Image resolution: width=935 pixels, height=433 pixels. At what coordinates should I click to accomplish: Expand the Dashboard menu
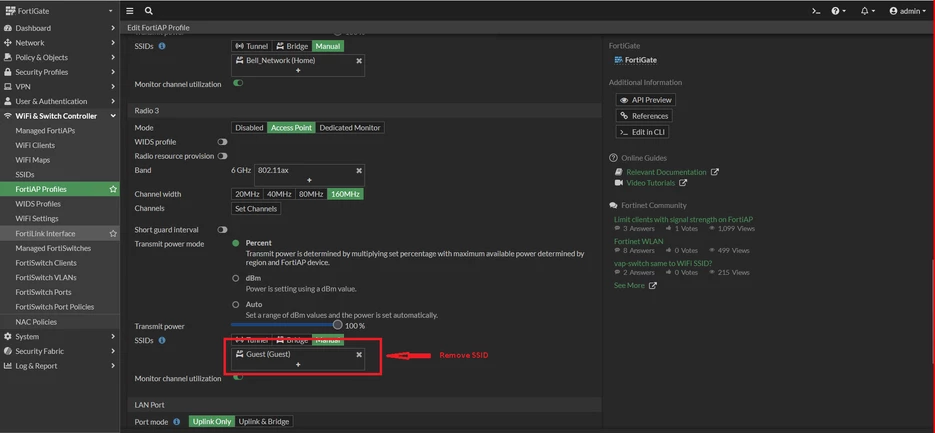coord(60,28)
